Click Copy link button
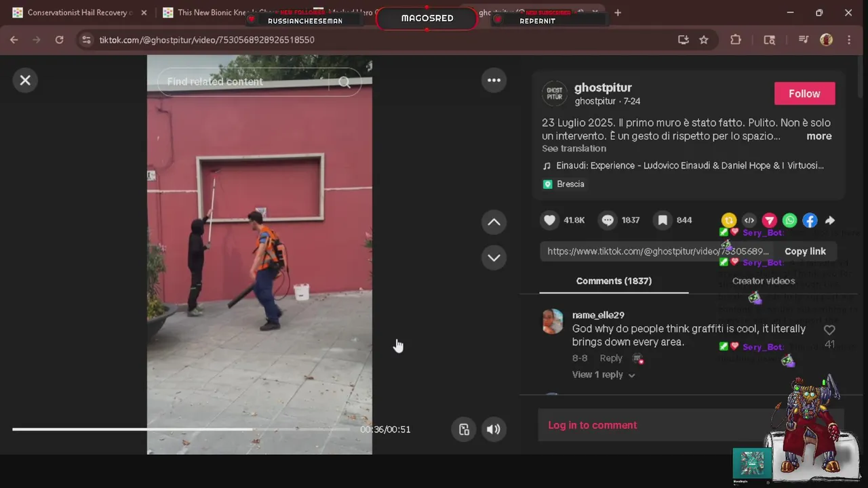The height and width of the screenshot is (488, 868). [805, 251]
